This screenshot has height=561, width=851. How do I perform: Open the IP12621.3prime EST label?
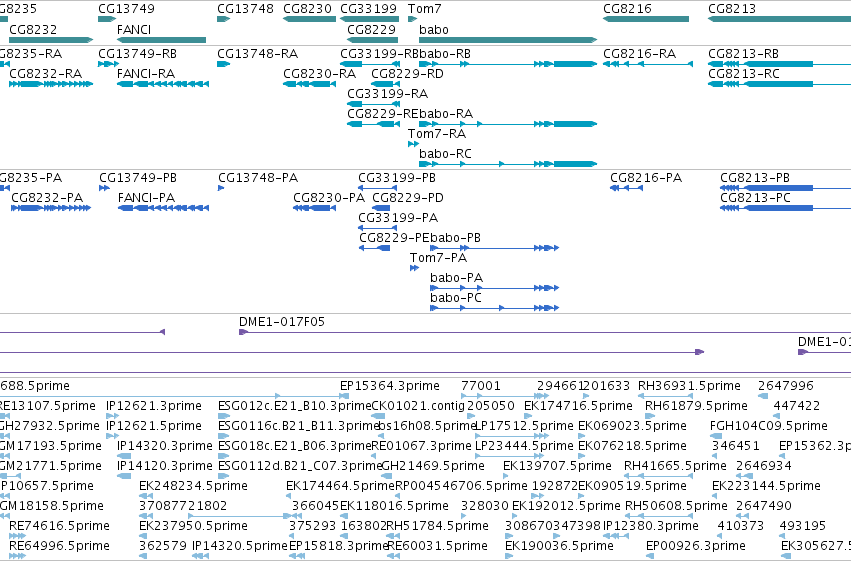pos(154,406)
